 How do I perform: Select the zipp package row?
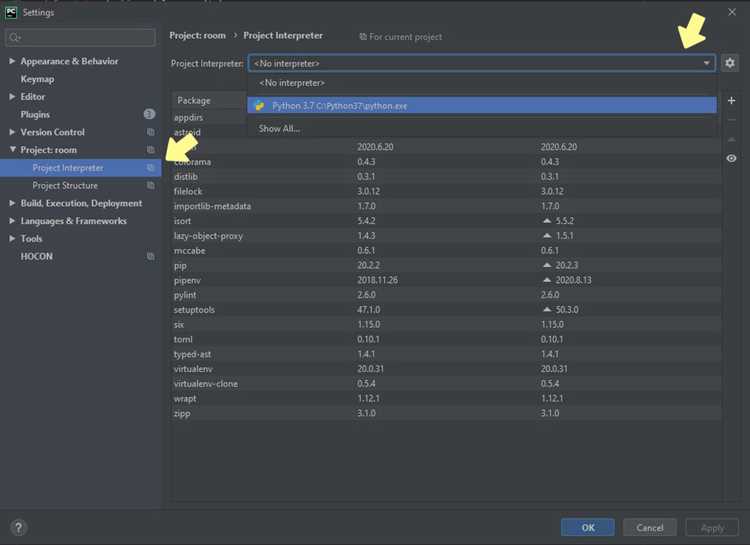(446, 413)
